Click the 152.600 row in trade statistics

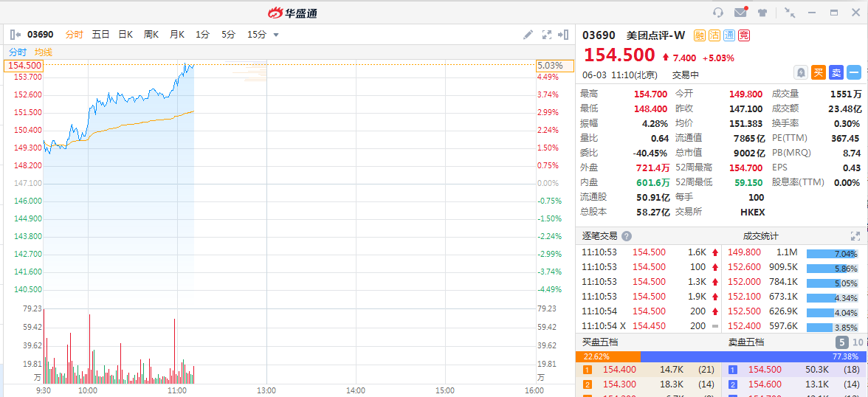(x=793, y=267)
